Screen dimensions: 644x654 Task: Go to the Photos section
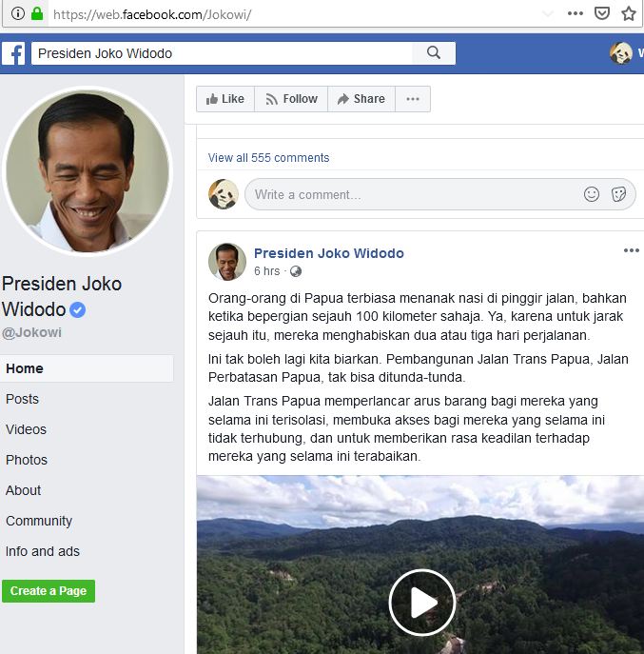[x=27, y=460]
